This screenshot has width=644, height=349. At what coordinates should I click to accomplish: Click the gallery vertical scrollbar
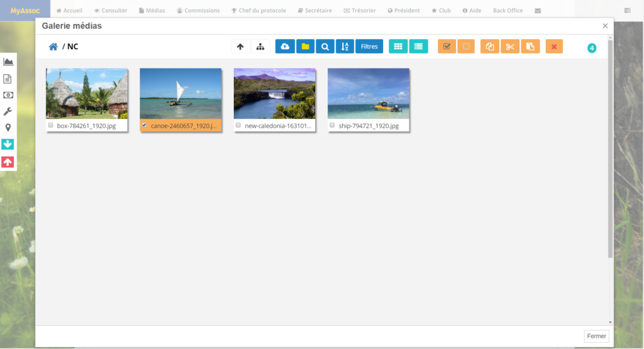(610, 157)
